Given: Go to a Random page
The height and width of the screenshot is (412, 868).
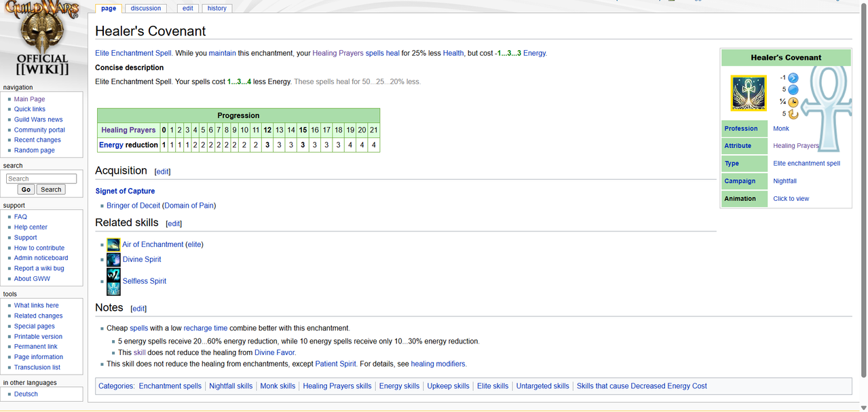Looking at the screenshot, I should [35, 150].
